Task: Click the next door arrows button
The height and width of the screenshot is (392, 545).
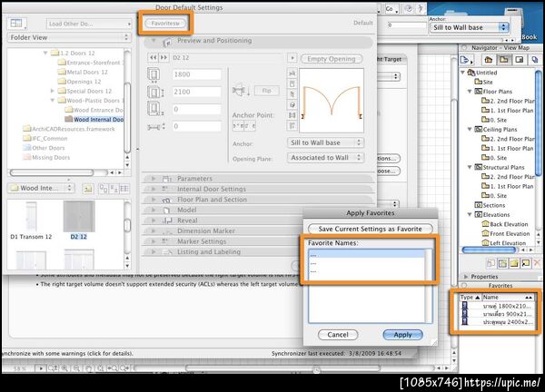Action: (x=163, y=57)
